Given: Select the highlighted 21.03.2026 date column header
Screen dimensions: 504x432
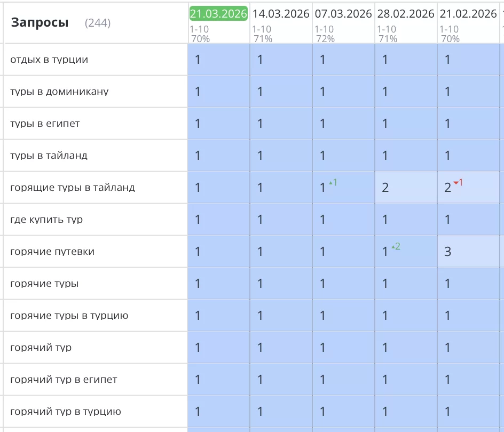Looking at the screenshot, I should click(218, 14).
